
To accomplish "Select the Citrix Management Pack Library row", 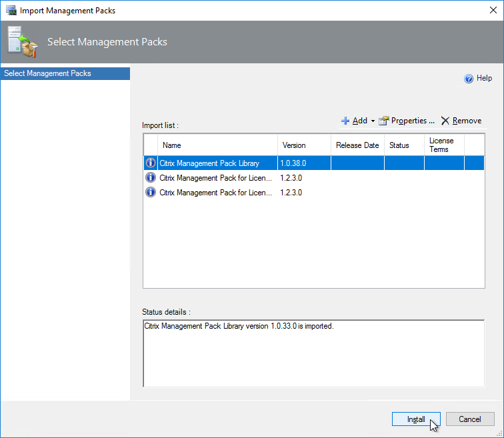I will (209, 163).
